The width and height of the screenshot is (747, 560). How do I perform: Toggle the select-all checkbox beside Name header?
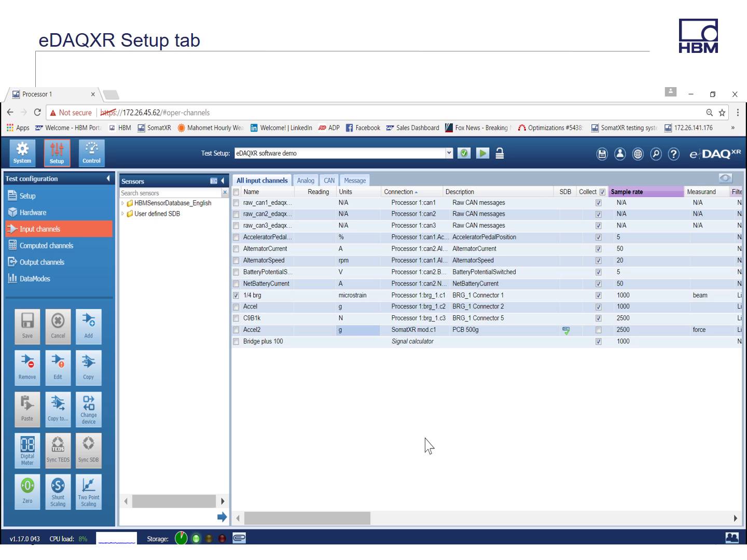(x=236, y=192)
